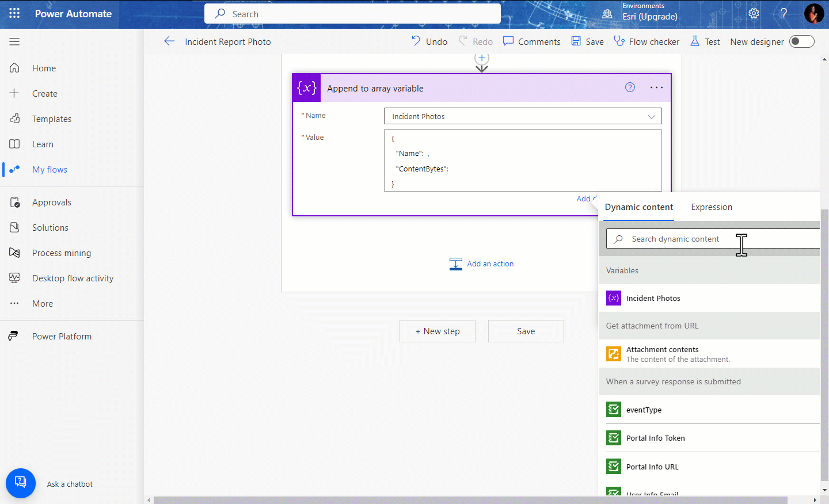The height and width of the screenshot is (504, 829).
Task: Click the Incident Report Photo flow title
Action: (227, 41)
